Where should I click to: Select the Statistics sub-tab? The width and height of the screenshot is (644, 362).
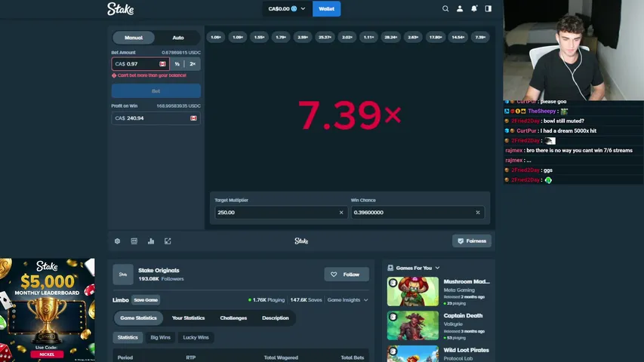[x=128, y=337]
